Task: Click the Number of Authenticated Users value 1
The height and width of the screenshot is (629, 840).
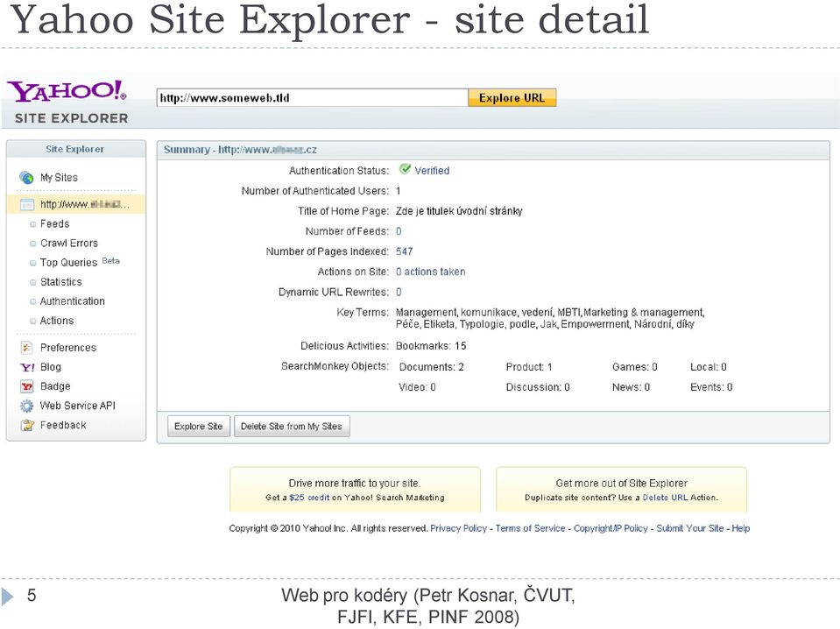Action: (398, 191)
